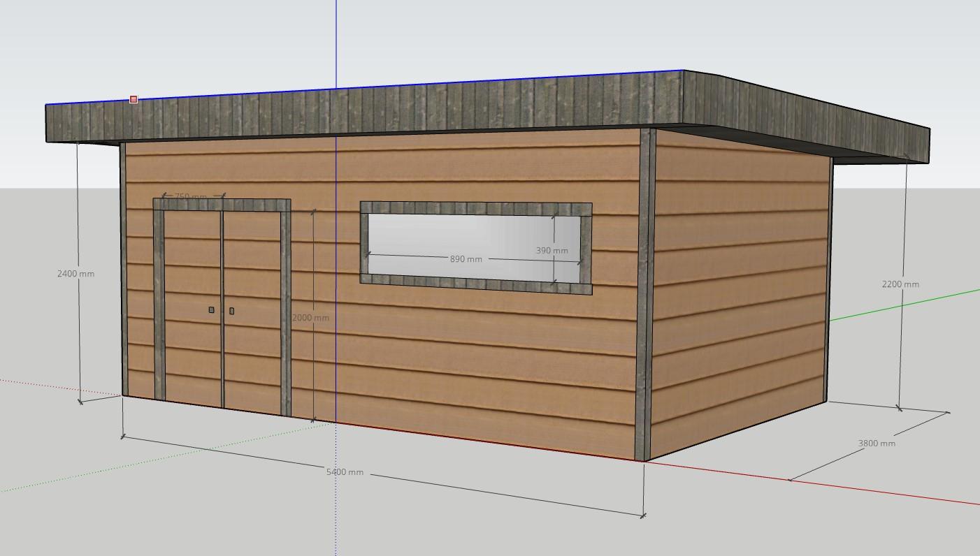Select the 2000 mm door height label
The height and width of the screenshot is (556, 980).
pos(310,318)
